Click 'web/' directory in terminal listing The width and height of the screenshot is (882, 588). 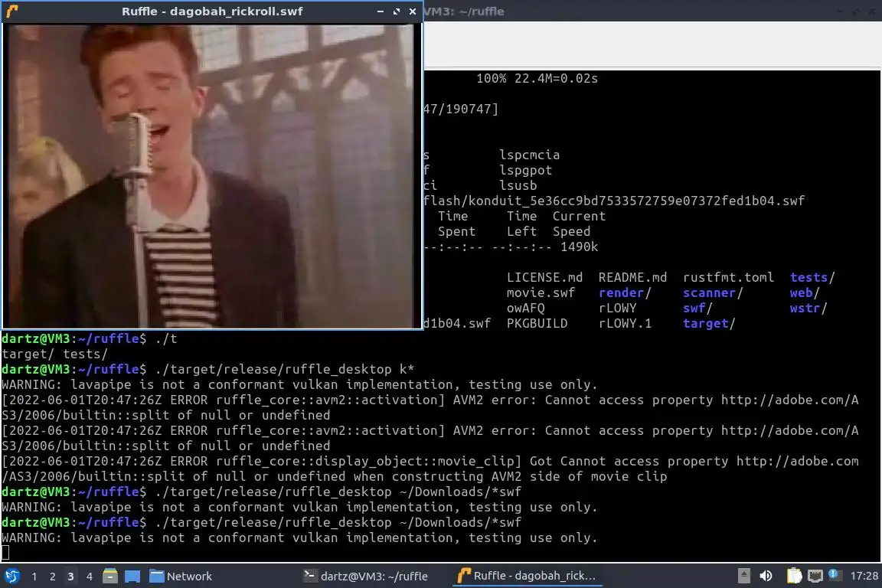click(x=805, y=292)
